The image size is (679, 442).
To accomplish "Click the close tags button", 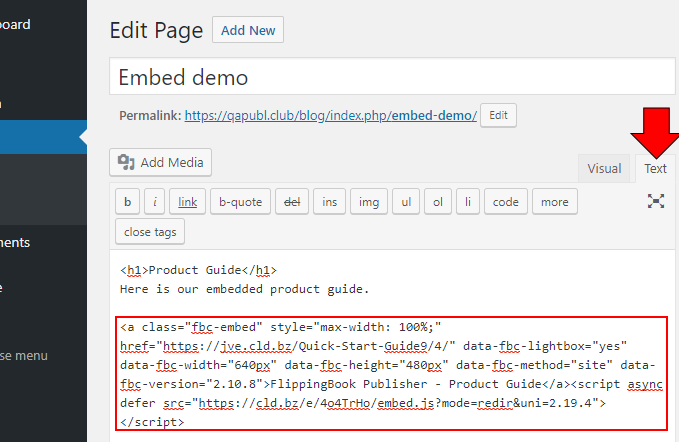I will 150,232.
